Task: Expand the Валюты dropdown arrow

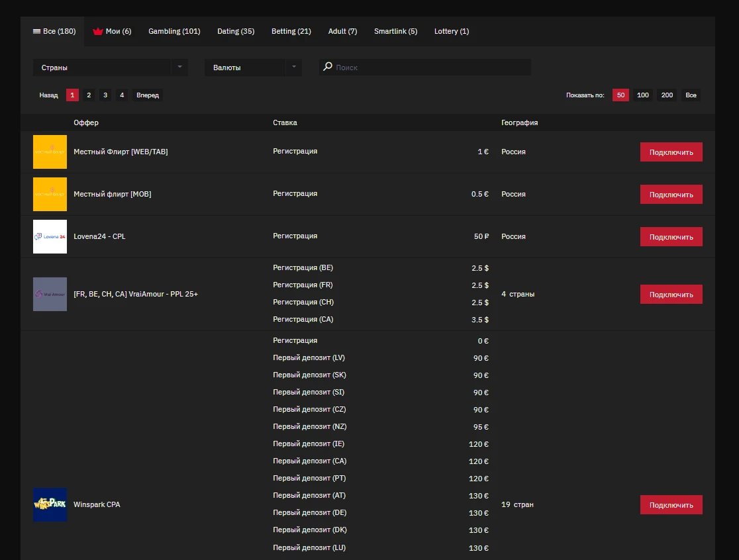Action: (293, 67)
